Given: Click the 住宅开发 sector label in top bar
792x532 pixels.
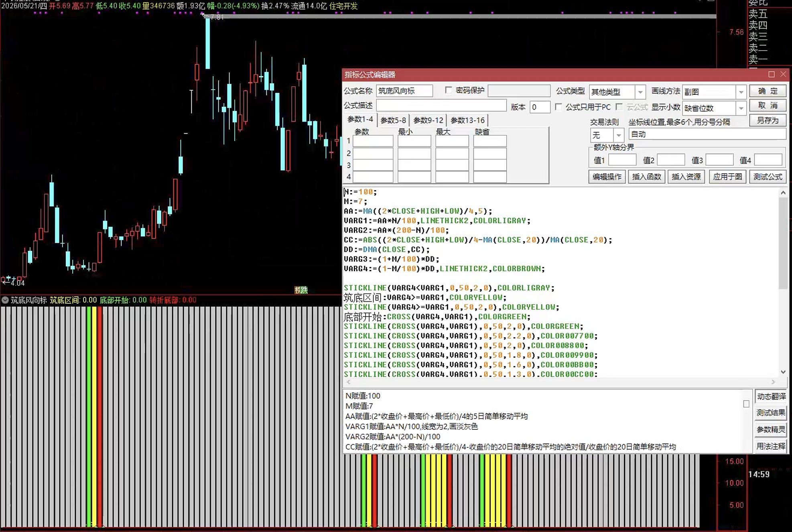Looking at the screenshot, I should coord(343,6).
